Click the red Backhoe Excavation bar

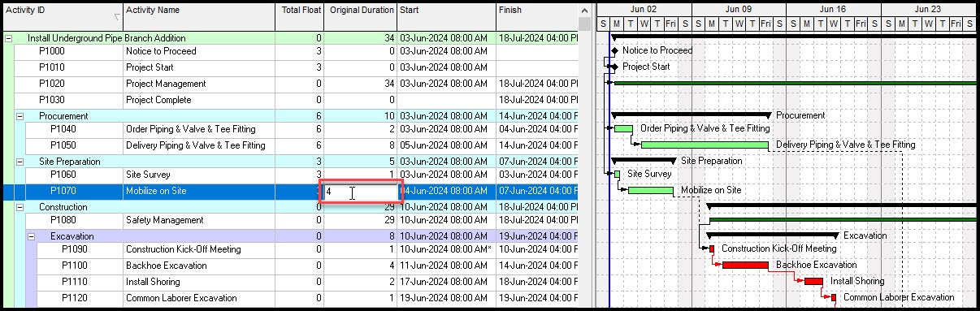pos(745,265)
